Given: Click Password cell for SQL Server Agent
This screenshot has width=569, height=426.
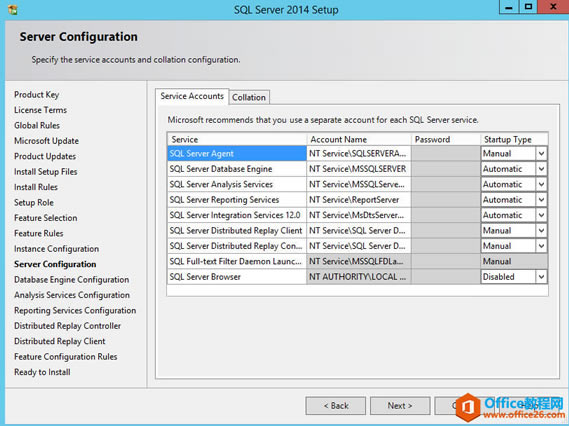Looking at the screenshot, I should coord(446,153).
